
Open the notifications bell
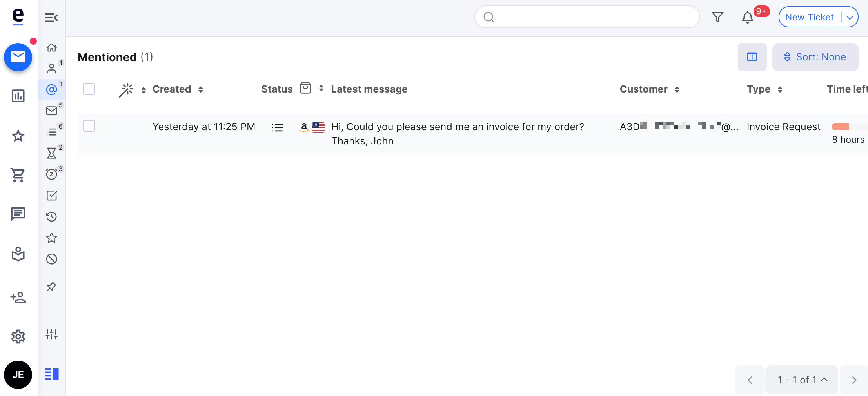pyautogui.click(x=747, y=17)
